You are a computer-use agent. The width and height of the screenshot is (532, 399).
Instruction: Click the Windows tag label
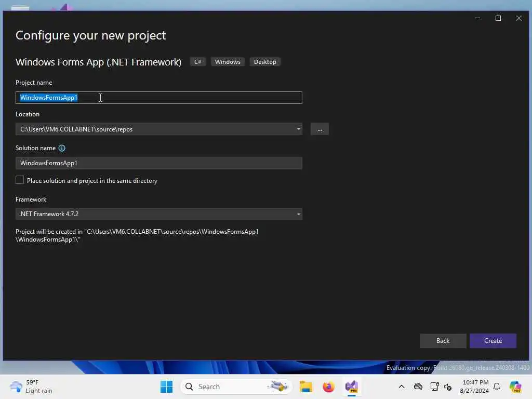[228, 62]
